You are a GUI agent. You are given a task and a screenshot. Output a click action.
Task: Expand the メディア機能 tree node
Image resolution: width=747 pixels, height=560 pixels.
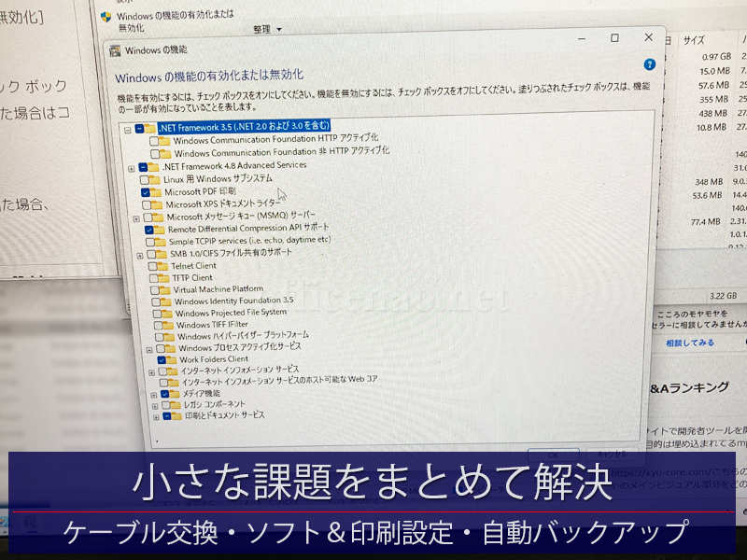(154, 395)
